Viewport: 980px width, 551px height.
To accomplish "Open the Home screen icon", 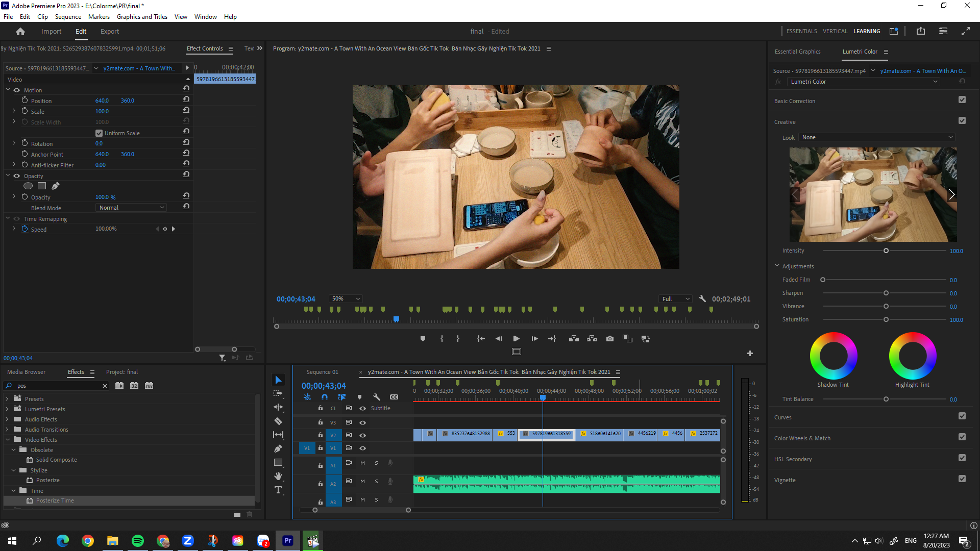I will coord(20,32).
